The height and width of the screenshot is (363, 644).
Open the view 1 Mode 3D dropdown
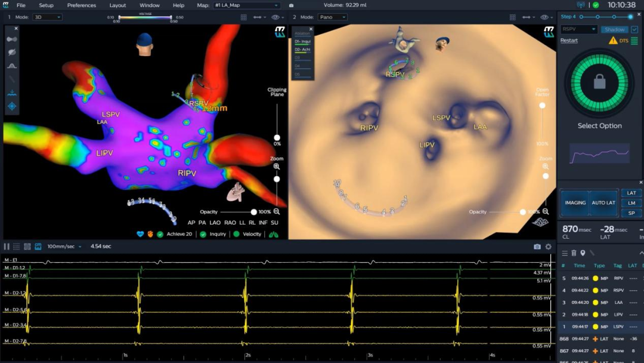47,17
